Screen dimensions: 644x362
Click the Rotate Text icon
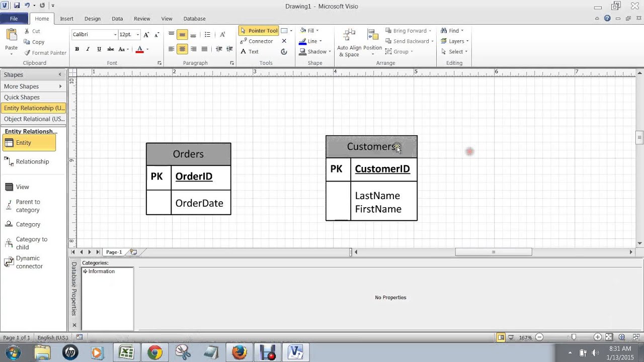pyautogui.click(x=222, y=35)
